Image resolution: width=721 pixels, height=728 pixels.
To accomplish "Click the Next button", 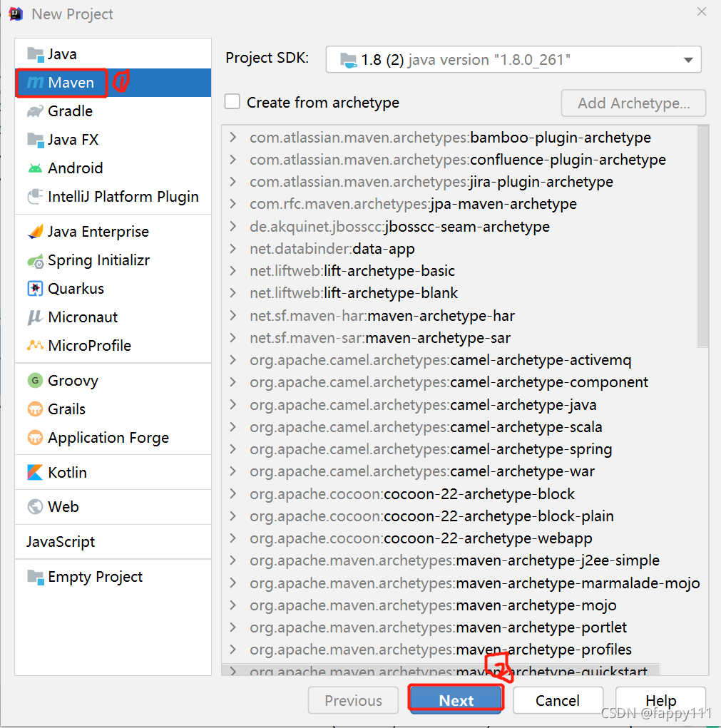I will 456,700.
